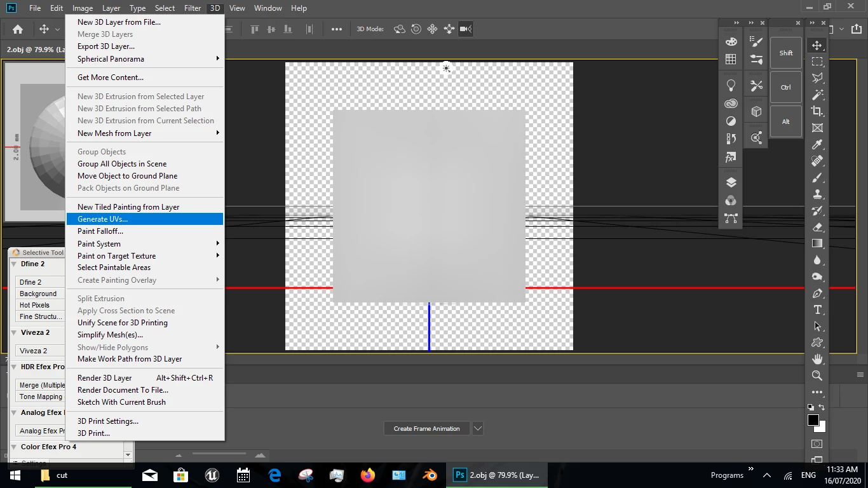Select the Brush tool

point(817,177)
